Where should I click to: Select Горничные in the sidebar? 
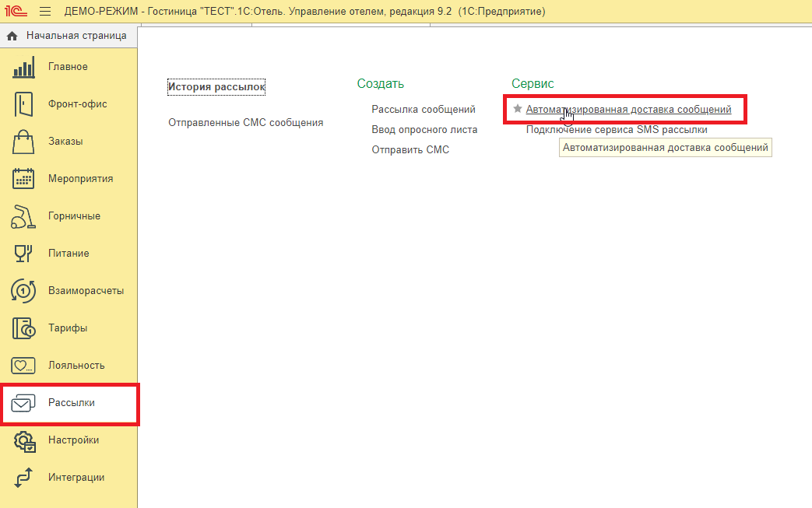[x=74, y=216]
